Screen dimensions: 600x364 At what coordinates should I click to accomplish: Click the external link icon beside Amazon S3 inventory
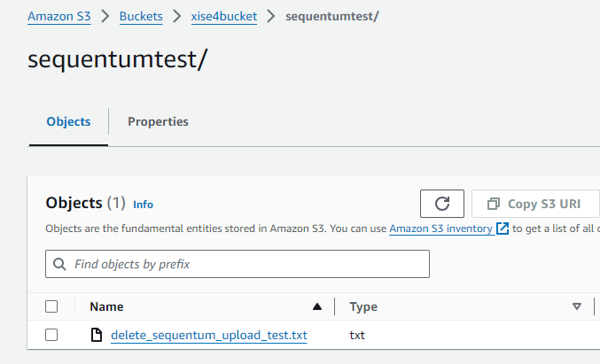[x=503, y=228]
